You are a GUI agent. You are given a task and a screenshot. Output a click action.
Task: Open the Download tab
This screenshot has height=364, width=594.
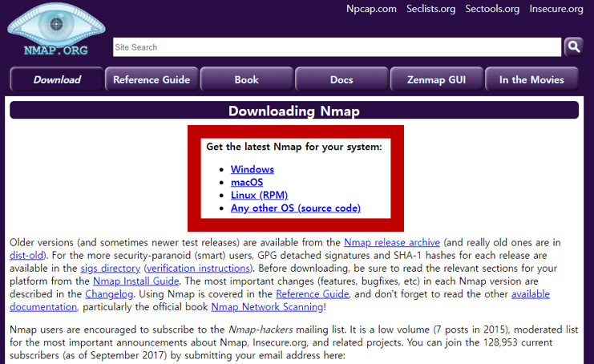click(57, 79)
